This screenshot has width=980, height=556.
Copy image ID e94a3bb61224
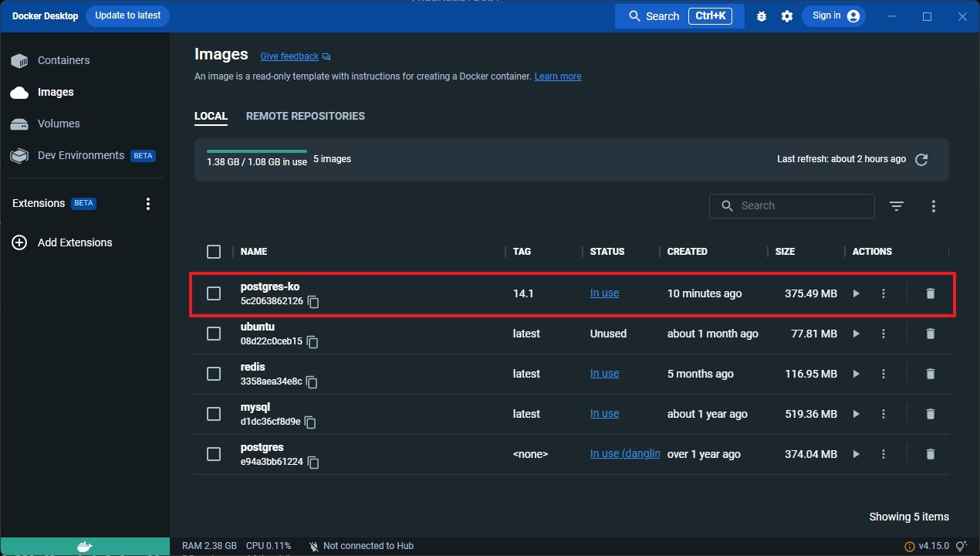(313, 463)
